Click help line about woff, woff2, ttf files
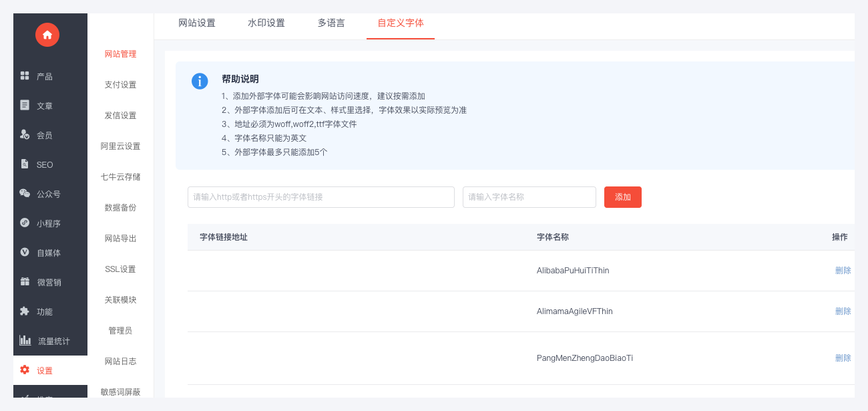Image resolution: width=868 pixels, height=411 pixels. click(289, 124)
